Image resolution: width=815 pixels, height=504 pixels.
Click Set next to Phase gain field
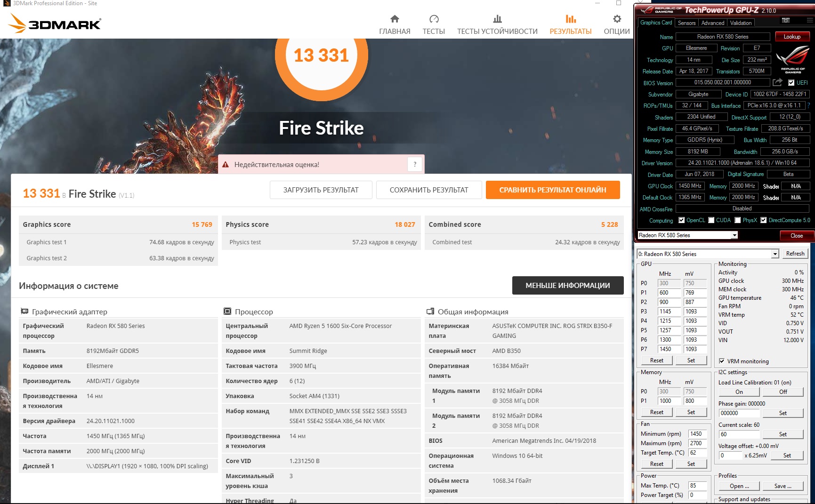coord(783,413)
